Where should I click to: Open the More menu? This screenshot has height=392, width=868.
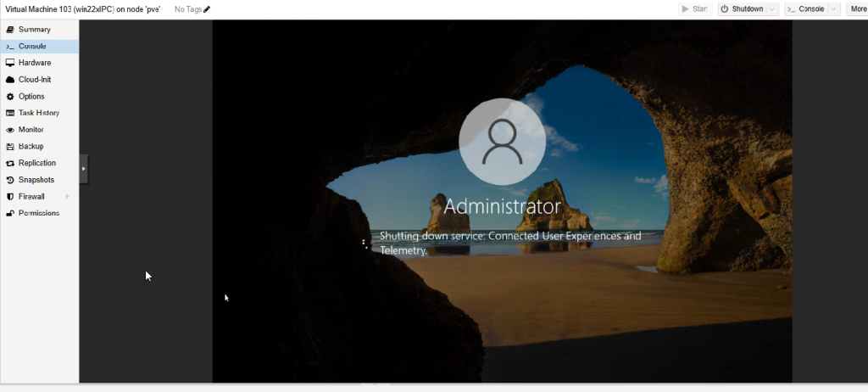tap(856, 9)
